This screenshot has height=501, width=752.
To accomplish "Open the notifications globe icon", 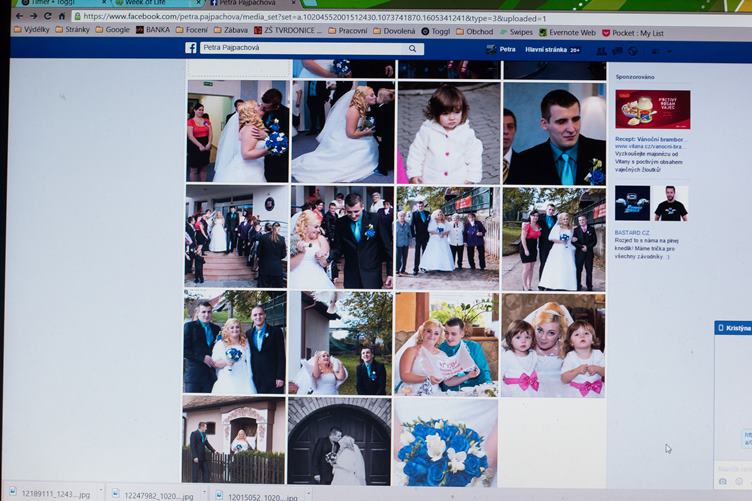I will [633, 51].
